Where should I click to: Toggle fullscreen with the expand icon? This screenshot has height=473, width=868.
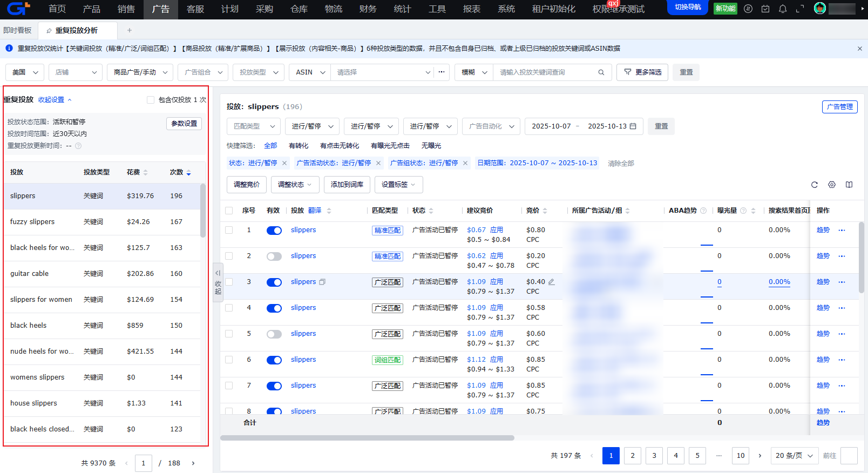click(800, 9)
